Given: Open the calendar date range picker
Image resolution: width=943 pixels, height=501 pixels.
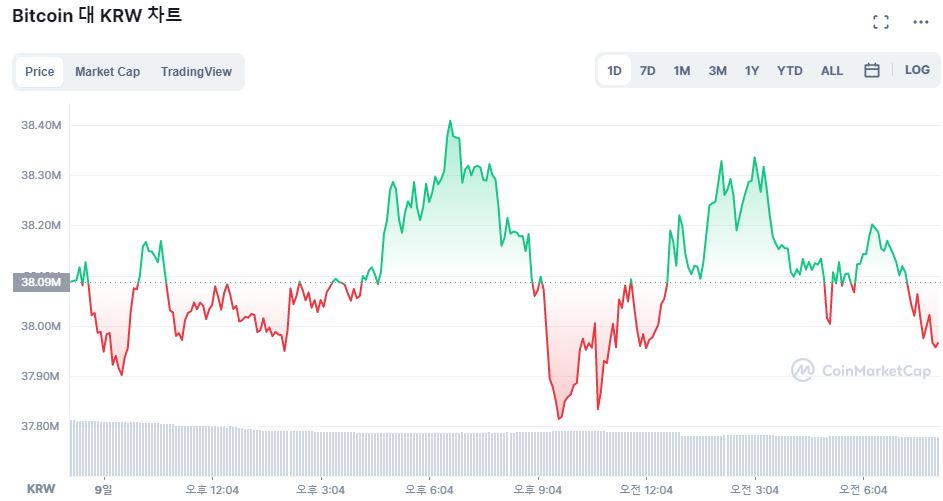Looking at the screenshot, I should click(871, 71).
